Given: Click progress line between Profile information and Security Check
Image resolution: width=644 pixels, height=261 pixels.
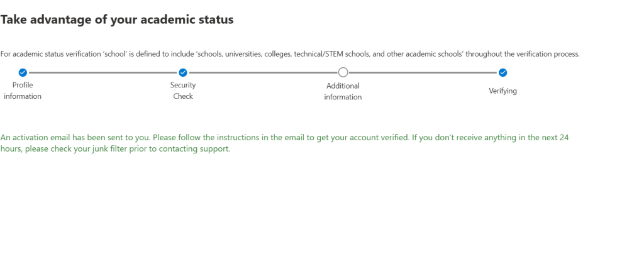Looking at the screenshot, I should (103, 72).
